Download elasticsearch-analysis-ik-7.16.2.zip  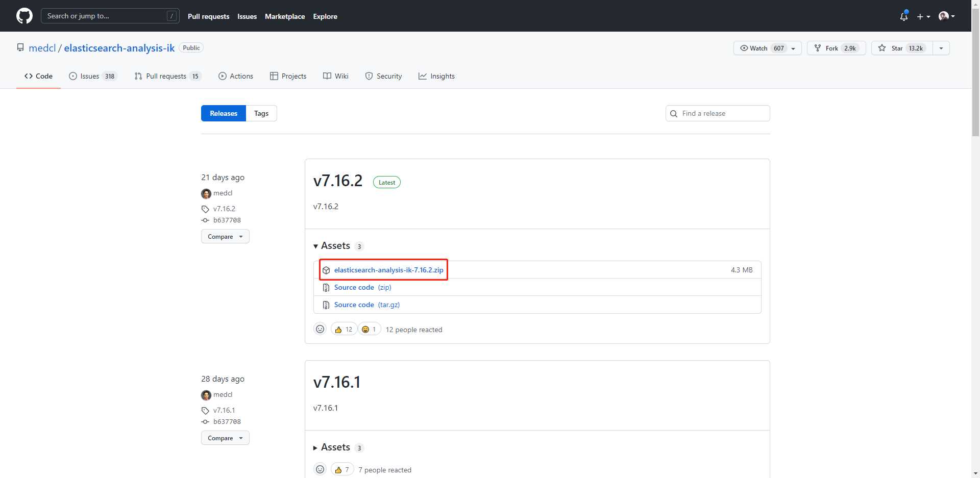click(389, 270)
